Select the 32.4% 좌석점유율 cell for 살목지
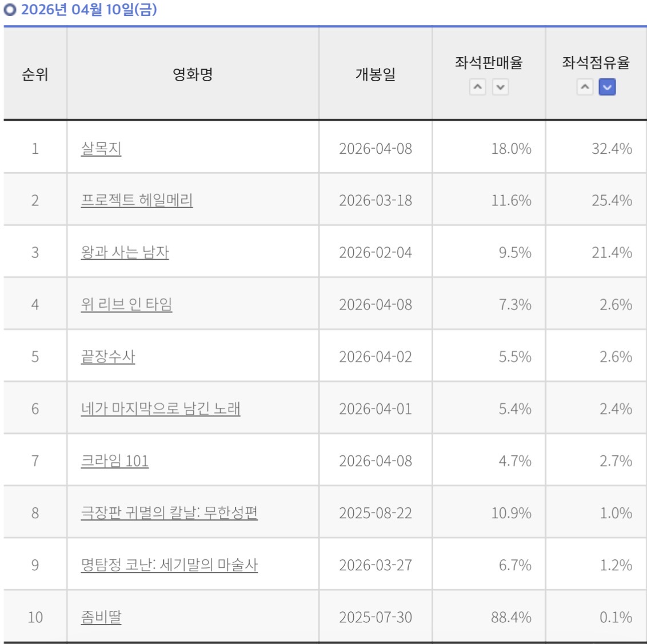This screenshot has height=644, width=647. pos(596,149)
